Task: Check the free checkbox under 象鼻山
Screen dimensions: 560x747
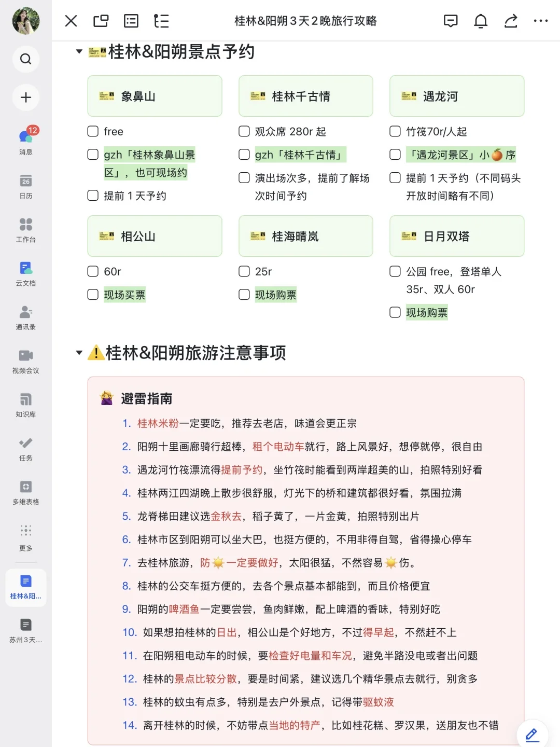Action: point(93,131)
